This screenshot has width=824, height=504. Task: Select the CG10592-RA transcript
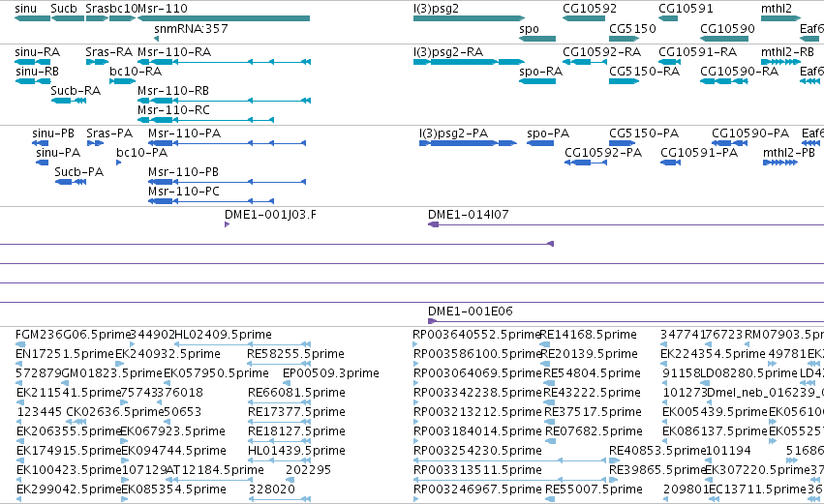585,62
